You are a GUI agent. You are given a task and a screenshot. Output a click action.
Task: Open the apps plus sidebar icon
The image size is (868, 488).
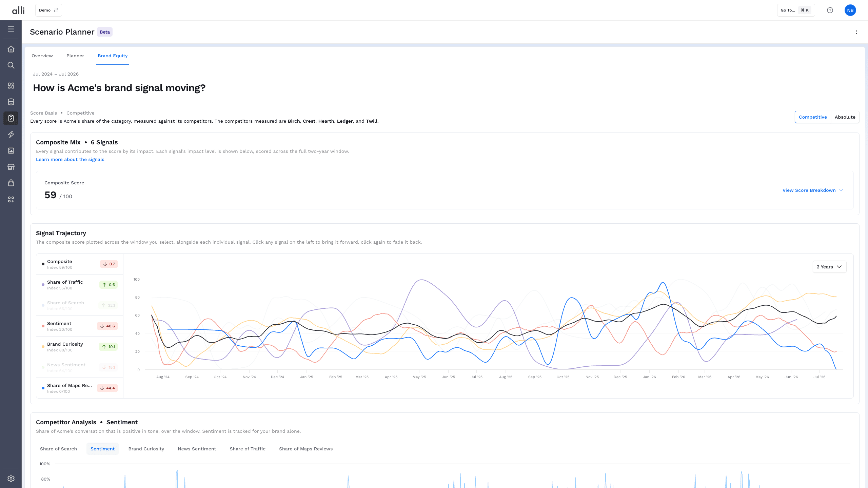(11, 200)
